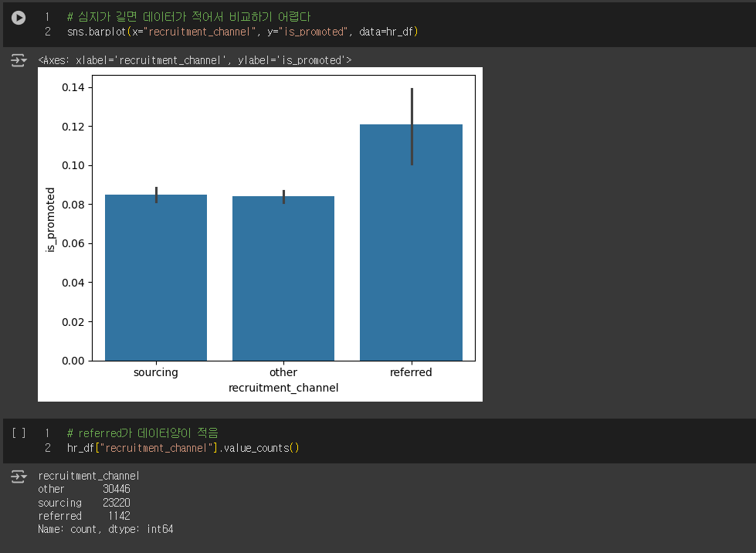Click the 'recruitment_channel' output header text

coord(89,477)
